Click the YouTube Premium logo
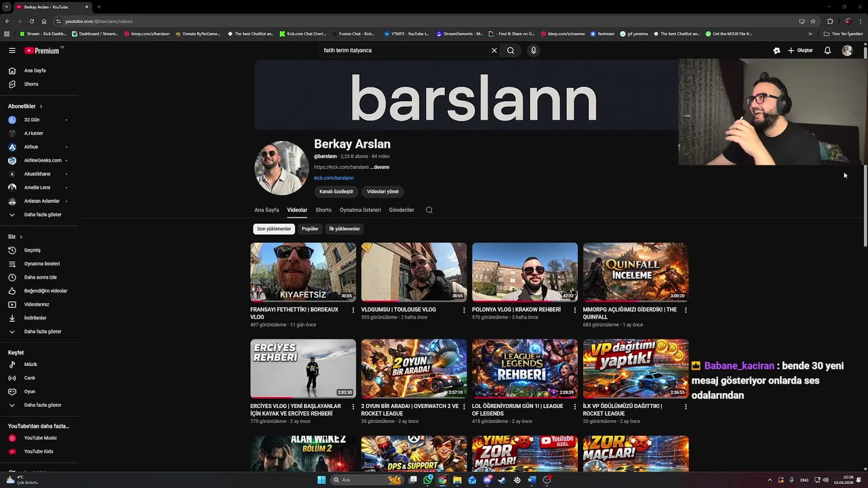This screenshot has width=868, height=488. click(x=42, y=51)
